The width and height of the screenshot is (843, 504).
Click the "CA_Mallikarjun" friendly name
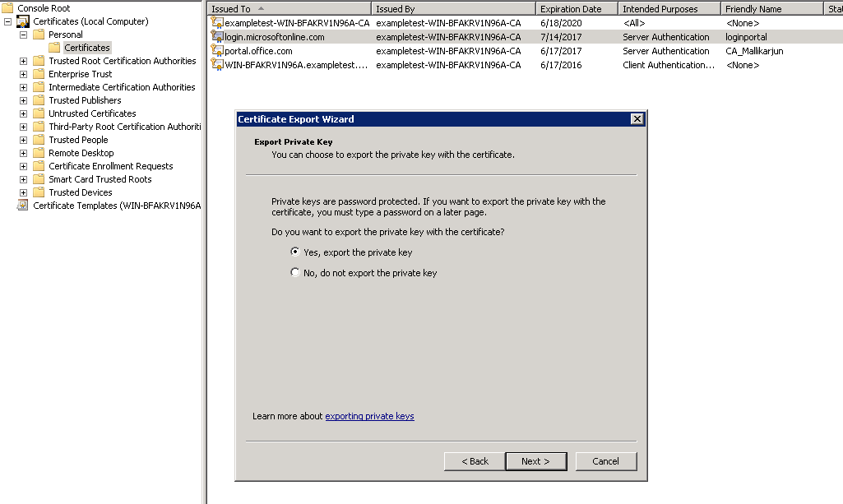(754, 51)
